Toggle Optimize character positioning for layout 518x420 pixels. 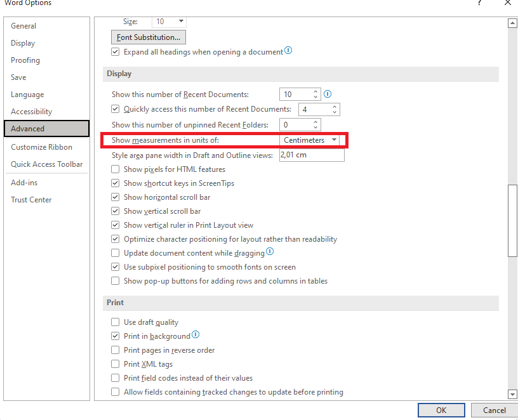(x=115, y=239)
